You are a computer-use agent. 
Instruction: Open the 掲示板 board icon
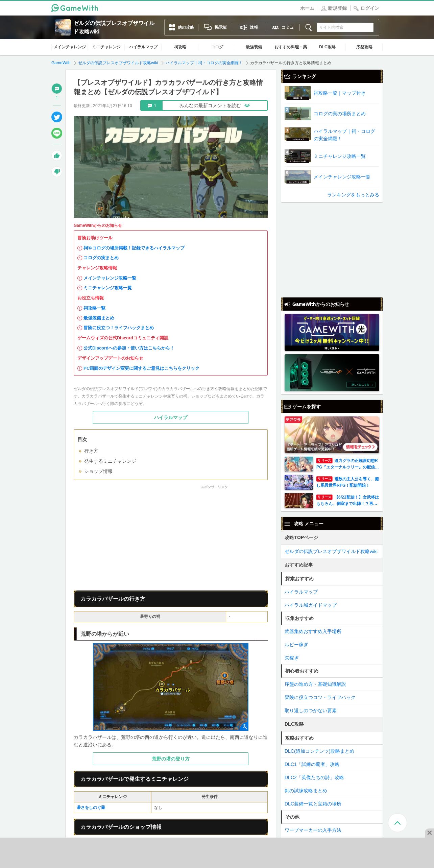pyautogui.click(x=215, y=27)
